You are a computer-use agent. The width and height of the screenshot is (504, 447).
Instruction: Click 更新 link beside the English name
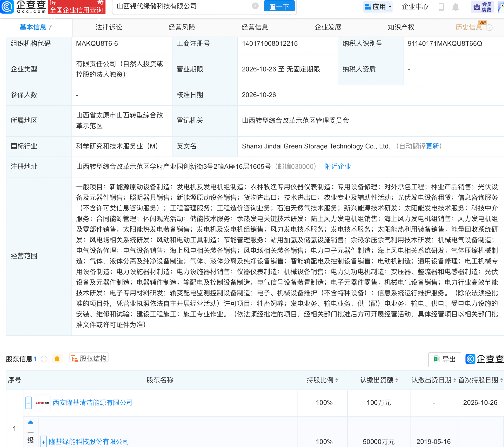432,146
